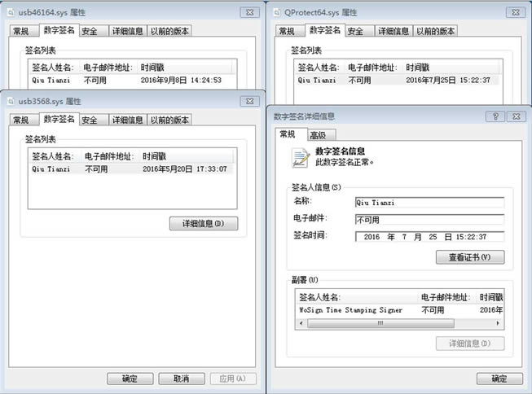Click the right scroll arrow in countersignature list

pos(499,322)
